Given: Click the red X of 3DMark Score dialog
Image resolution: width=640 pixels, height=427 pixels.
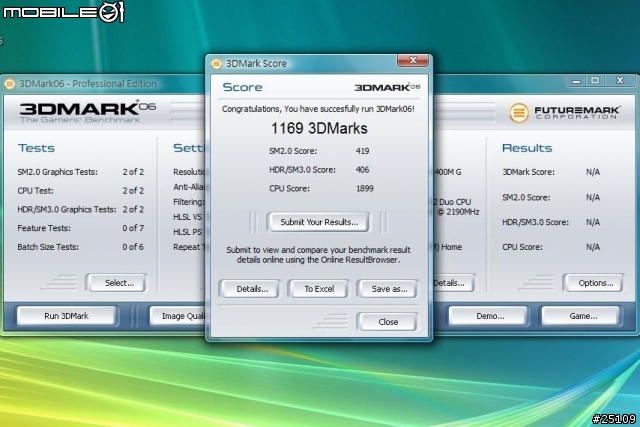Looking at the screenshot, I should pos(413,60).
